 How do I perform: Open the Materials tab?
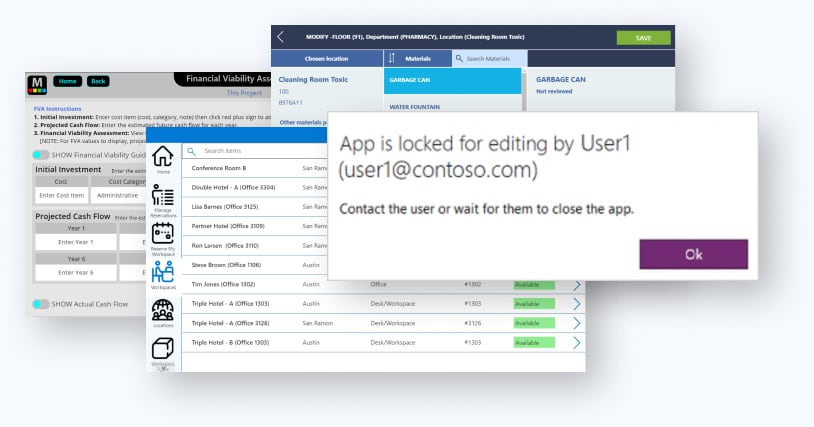(x=418, y=59)
